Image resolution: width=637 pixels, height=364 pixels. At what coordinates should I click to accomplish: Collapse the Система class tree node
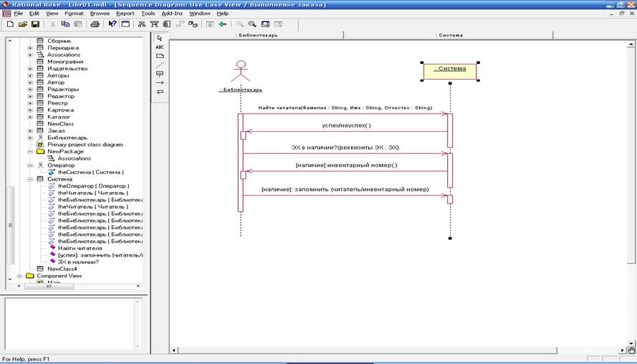30,179
